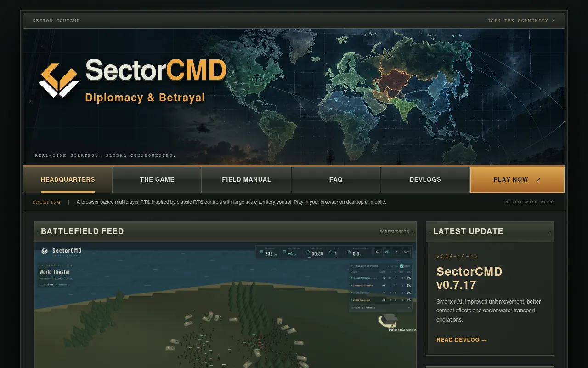588x368 pixels.
Task: Click the SectorCMD v0.7.17 update title
Action: click(x=469, y=278)
